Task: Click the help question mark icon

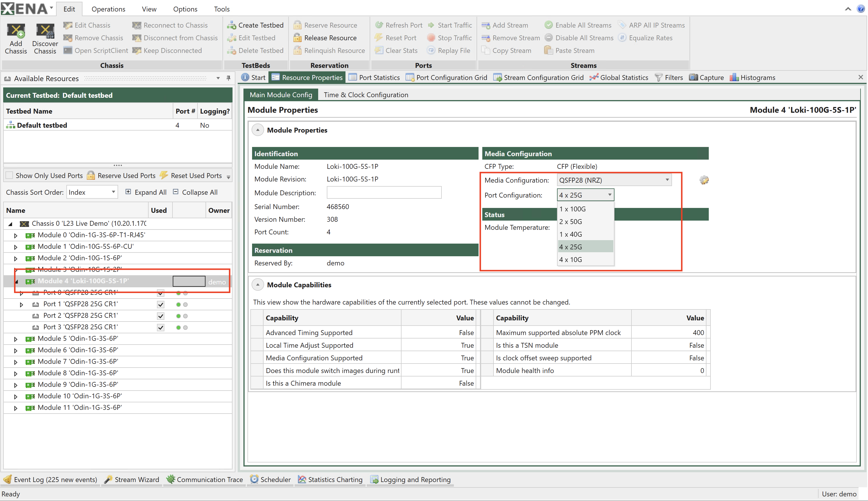Action: click(861, 9)
